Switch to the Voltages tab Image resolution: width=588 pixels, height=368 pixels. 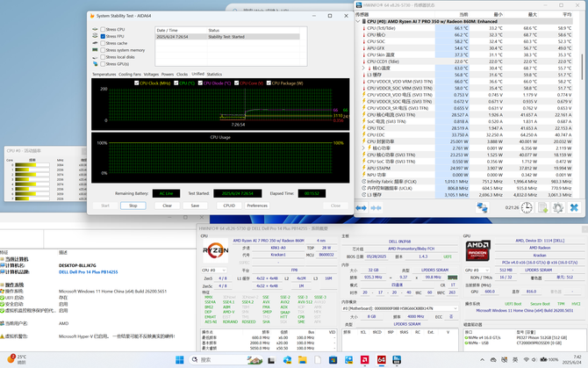pos(151,75)
